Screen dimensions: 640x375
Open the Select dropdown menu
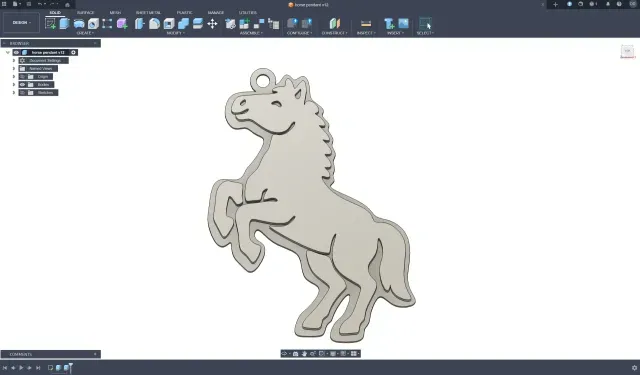(x=425, y=33)
